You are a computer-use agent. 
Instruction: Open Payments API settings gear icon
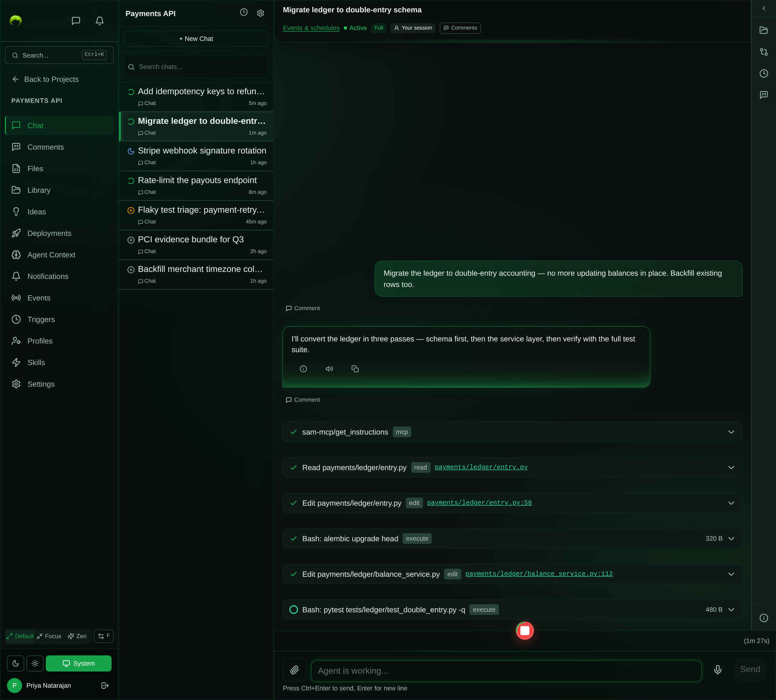pyautogui.click(x=261, y=13)
